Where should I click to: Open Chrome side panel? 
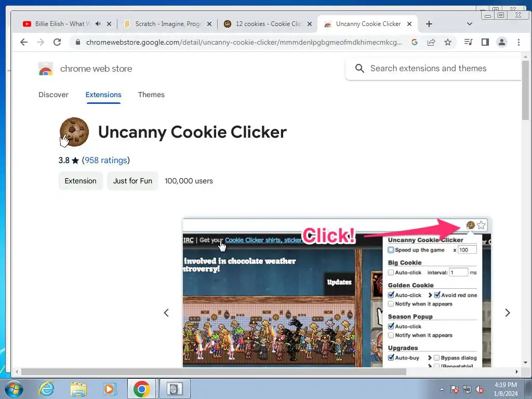pyautogui.click(x=485, y=42)
